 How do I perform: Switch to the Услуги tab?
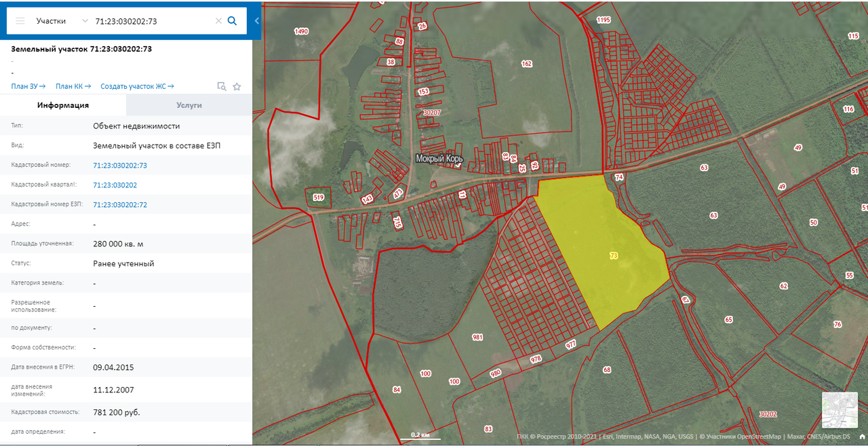coord(189,105)
